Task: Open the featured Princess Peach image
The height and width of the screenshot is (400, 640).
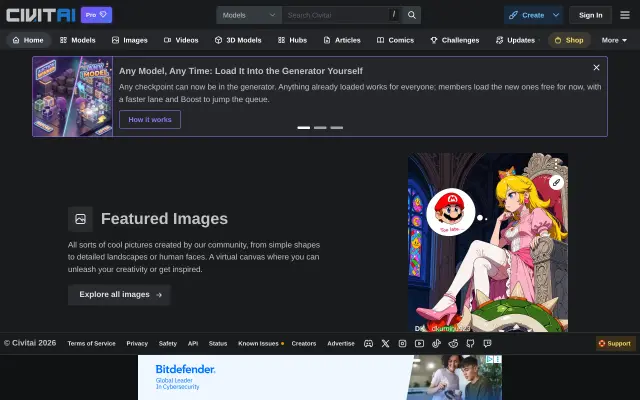Action: (x=488, y=242)
